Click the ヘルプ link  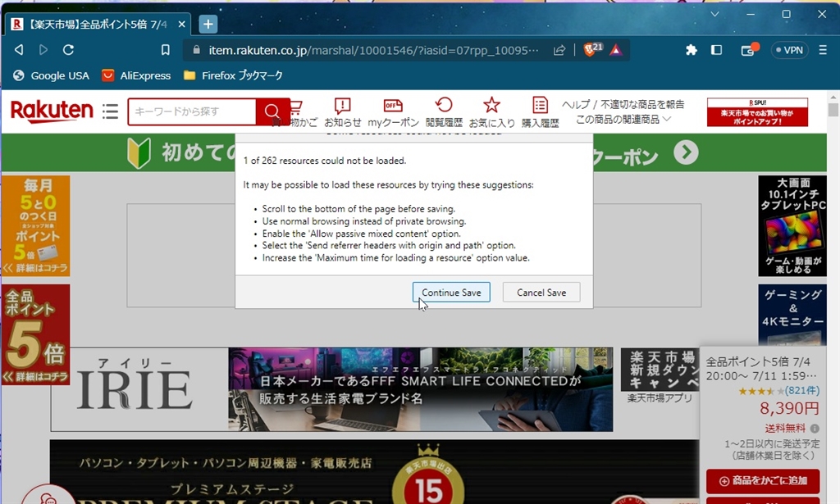pos(576,104)
